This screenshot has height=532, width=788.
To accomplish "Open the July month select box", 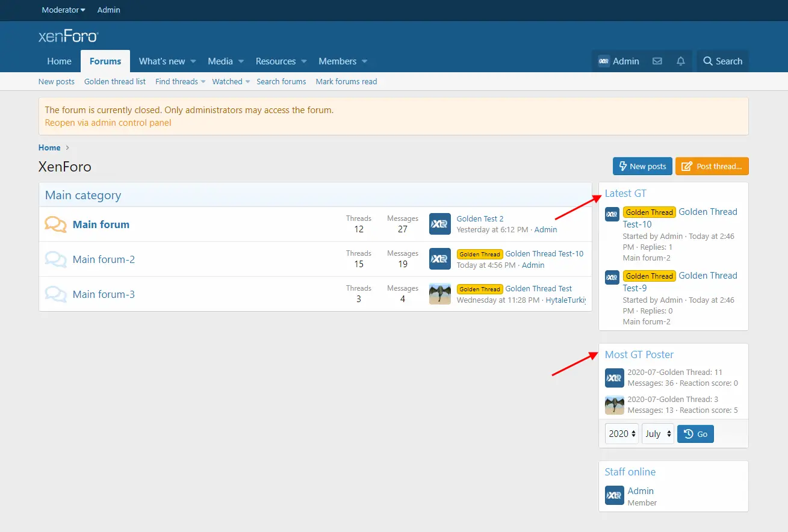I will point(658,434).
